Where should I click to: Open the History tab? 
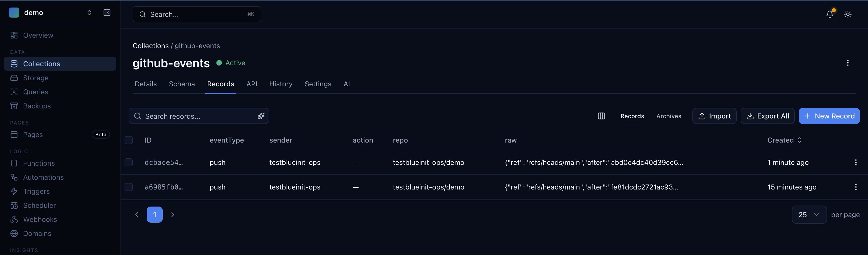pyautogui.click(x=281, y=84)
